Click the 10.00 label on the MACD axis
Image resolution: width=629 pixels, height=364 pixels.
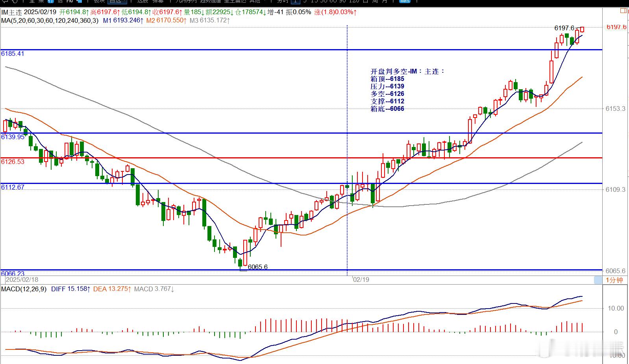click(x=616, y=309)
